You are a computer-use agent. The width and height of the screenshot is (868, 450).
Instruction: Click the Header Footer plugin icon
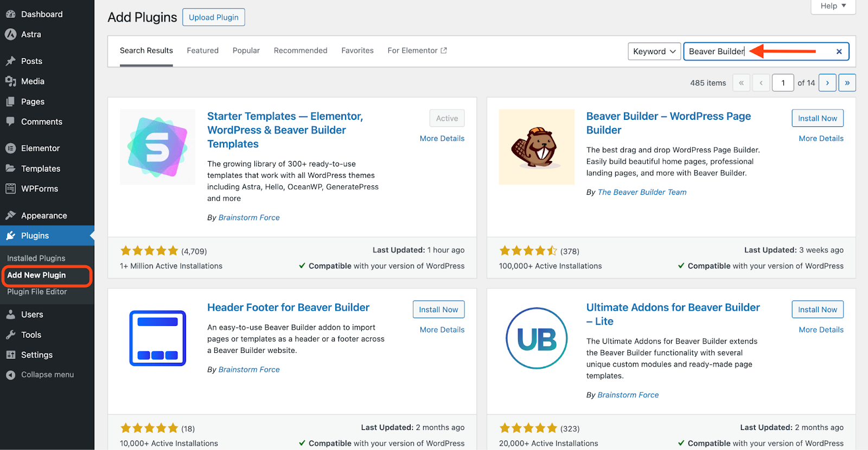click(157, 338)
